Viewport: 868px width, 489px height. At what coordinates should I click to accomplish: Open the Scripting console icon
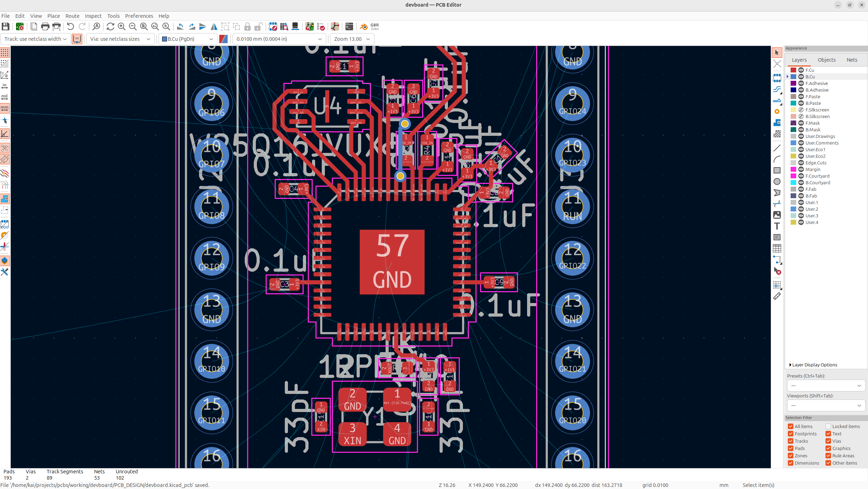point(349,26)
